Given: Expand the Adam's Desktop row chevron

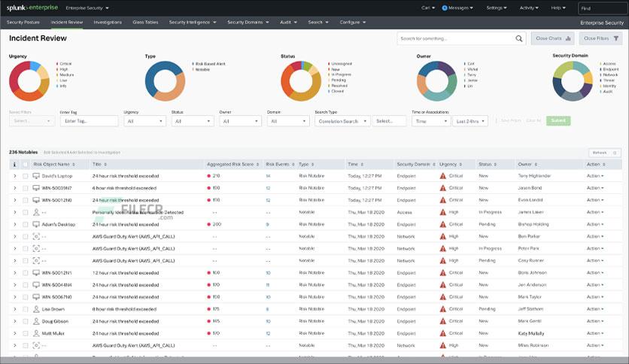Looking at the screenshot, I should 15,225.
